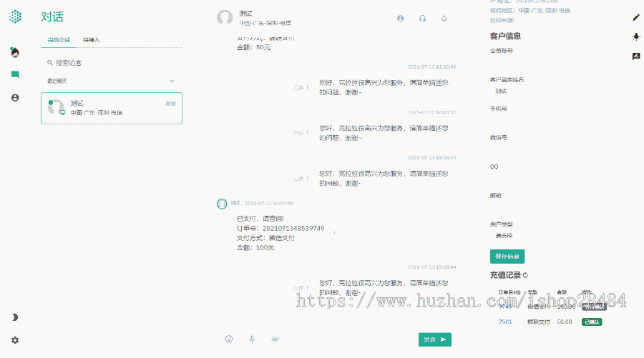The image size is (644, 358).
Task: Click 银联支付 type in recharge table
Action: [x=538, y=322]
